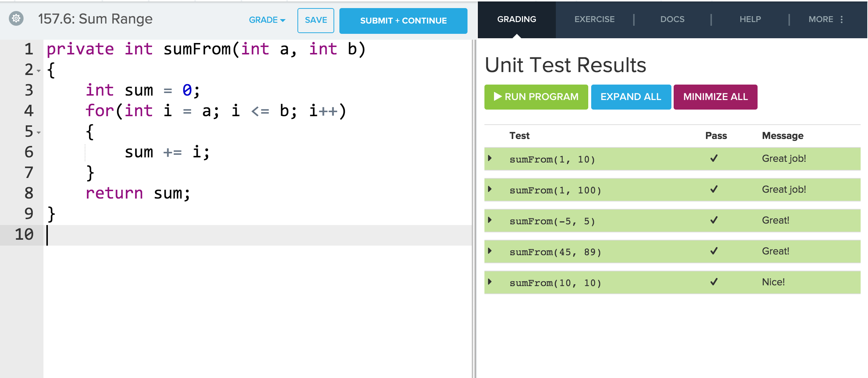The height and width of the screenshot is (378, 868).
Task: Click line number 4 in the gutter
Action: point(29,111)
